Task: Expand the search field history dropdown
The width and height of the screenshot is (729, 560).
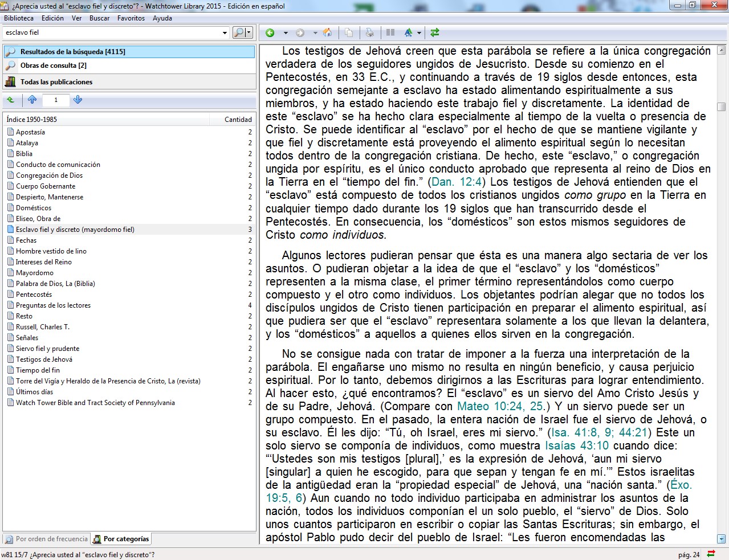Action: (225, 32)
